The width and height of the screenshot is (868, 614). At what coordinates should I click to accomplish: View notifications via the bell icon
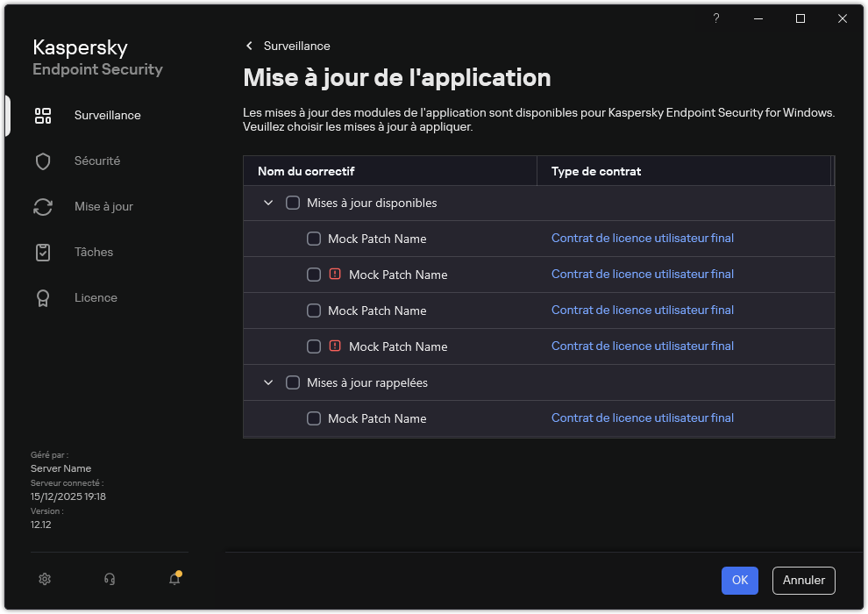coord(174,580)
